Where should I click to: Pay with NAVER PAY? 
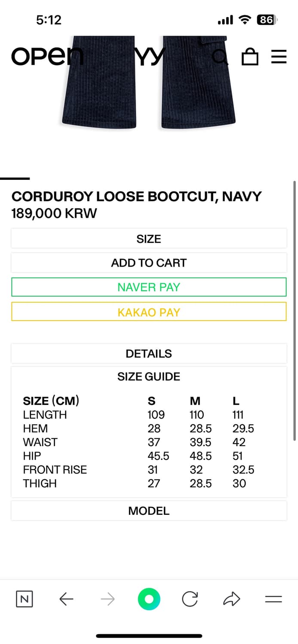click(149, 287)
